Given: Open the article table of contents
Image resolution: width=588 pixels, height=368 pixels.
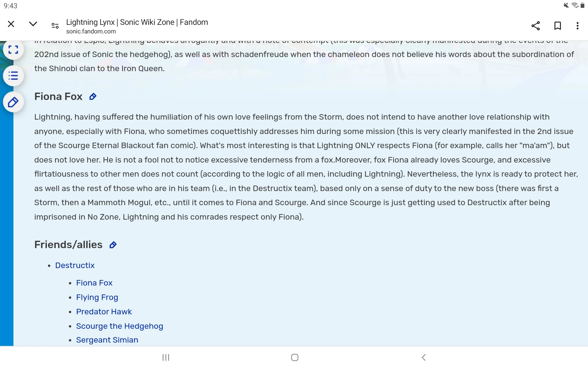Looking at the screenshot, I should (x=13, y=75).
